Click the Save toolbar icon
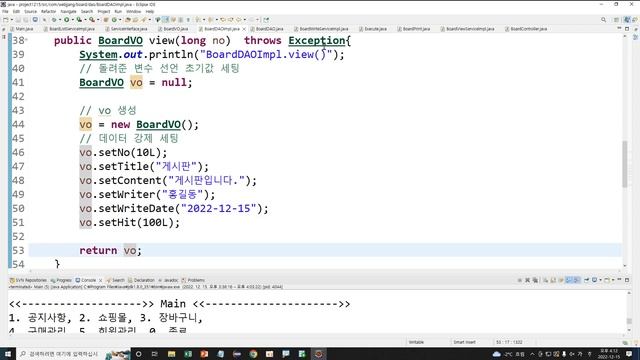640x360 pixels. [18, 20]
